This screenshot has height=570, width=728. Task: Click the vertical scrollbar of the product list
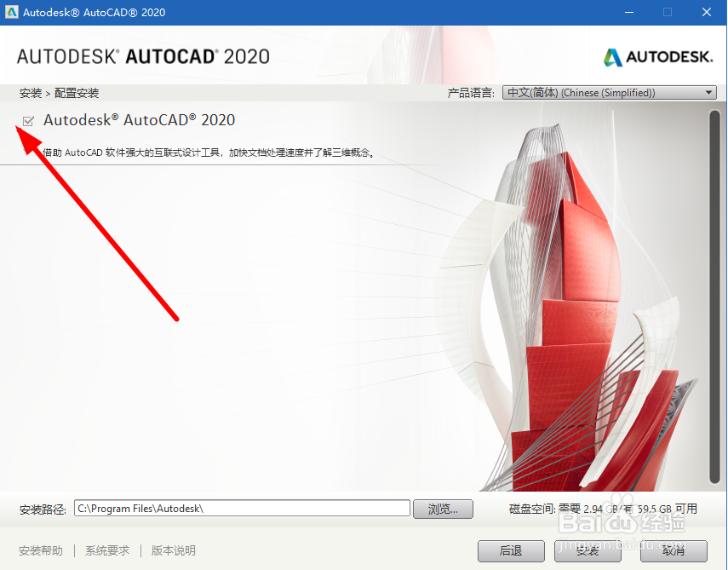click(714, 297)
